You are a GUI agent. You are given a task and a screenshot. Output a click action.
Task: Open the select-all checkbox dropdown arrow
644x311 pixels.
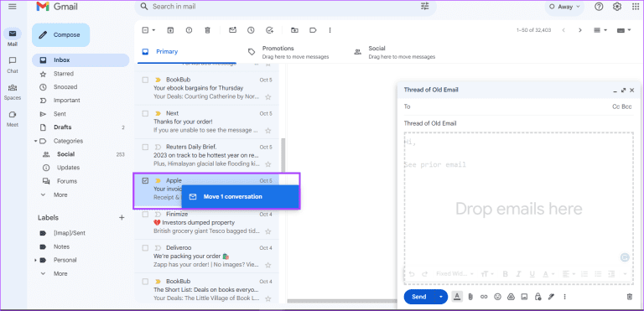pyautogui.click(x=154, y=30)
